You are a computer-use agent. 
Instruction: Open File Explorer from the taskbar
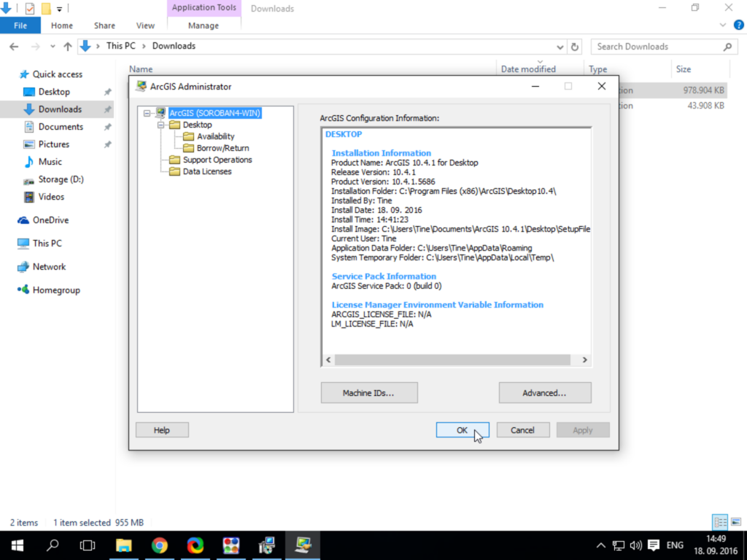click(123, 545)
